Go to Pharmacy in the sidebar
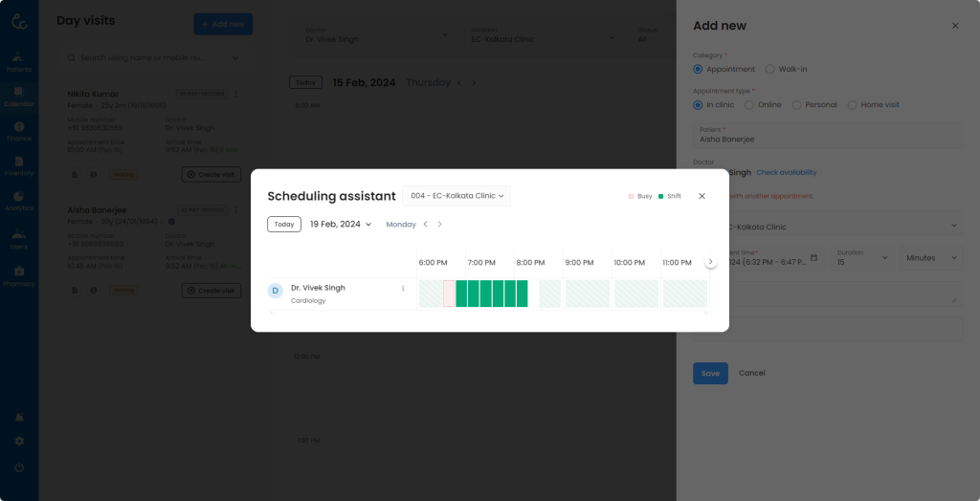The width and height of the screenshot is (980, 501). (x=19, y=275)
